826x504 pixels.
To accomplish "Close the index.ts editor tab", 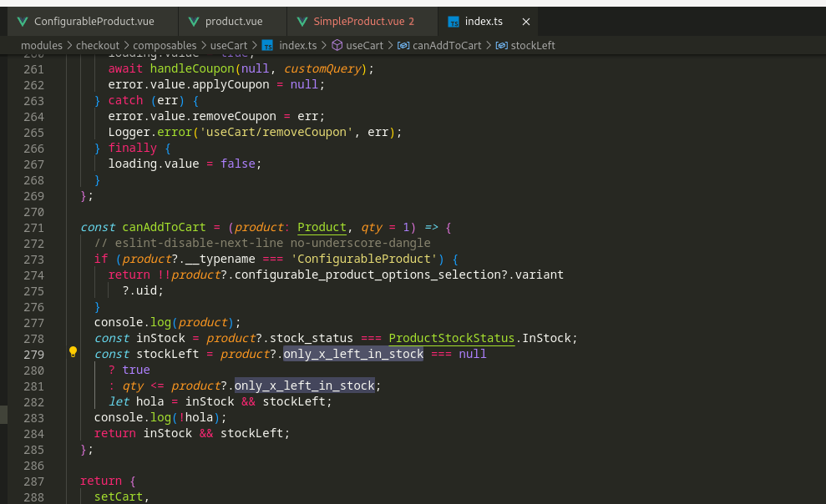I will [525, 21].
